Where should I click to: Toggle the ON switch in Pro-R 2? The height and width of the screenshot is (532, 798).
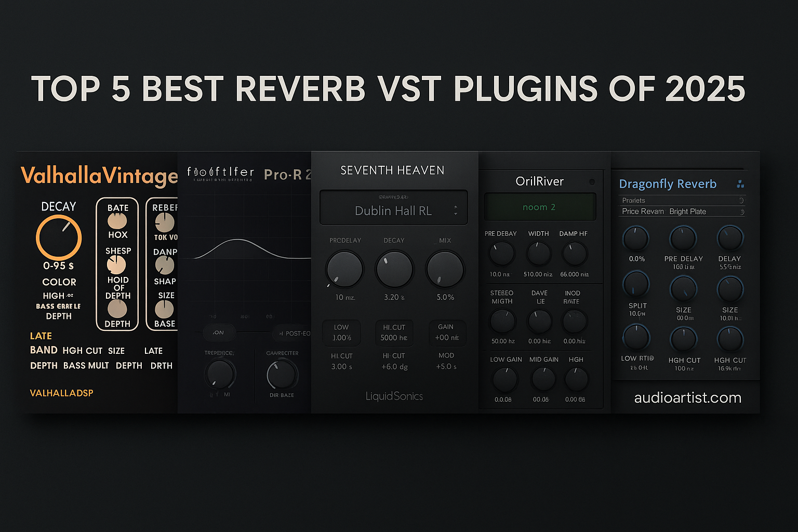point(219,332)
